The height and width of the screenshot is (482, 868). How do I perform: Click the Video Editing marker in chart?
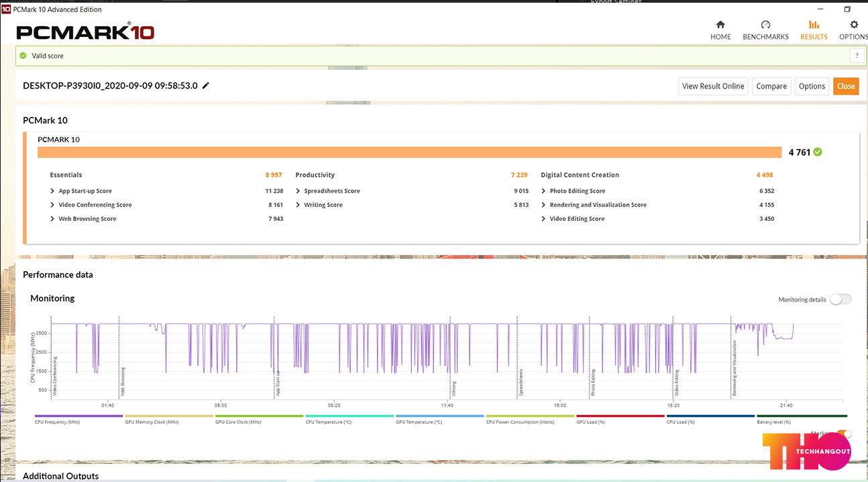click(677, 384)
